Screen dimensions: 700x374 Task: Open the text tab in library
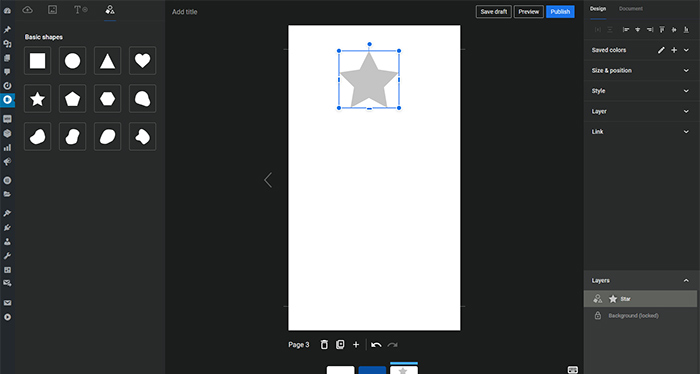[x=81, y=9]
